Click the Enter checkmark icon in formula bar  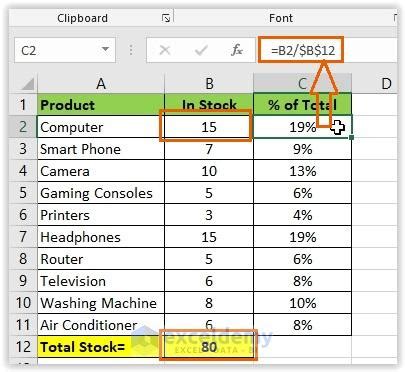pyautogui.click(x=201, y=50)
